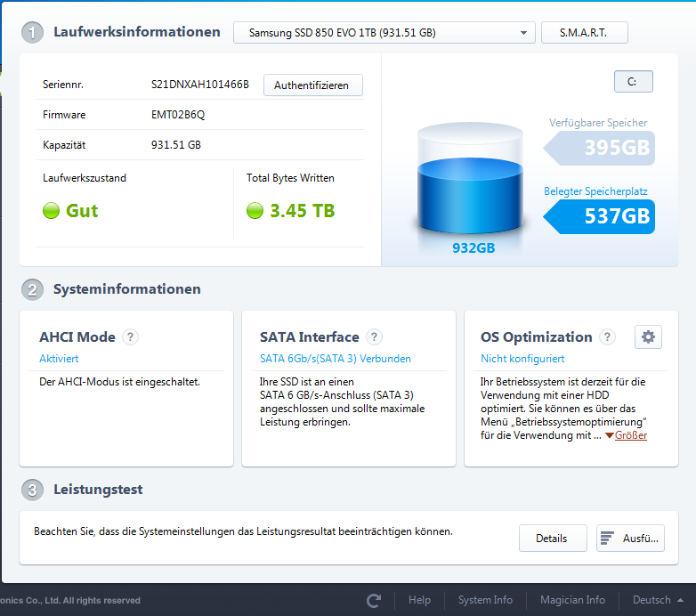Click the OS Optimization card title

pyautogui.click(x=536, y=336)
